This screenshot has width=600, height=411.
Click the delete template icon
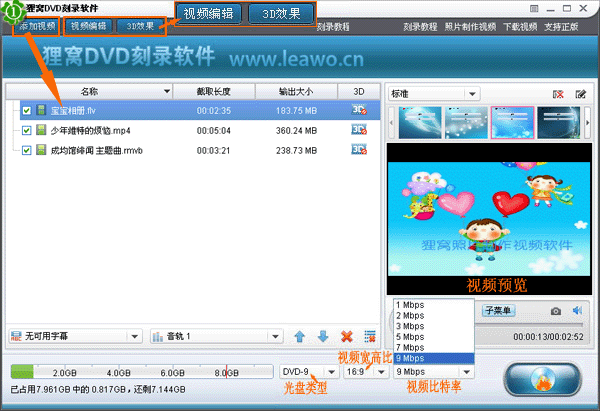point(558,94)
